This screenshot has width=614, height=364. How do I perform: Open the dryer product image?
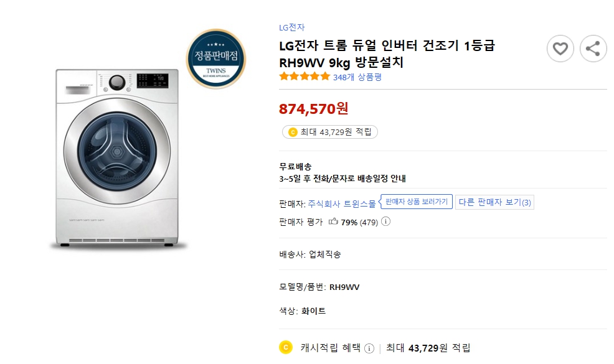[x=118, y=160]
